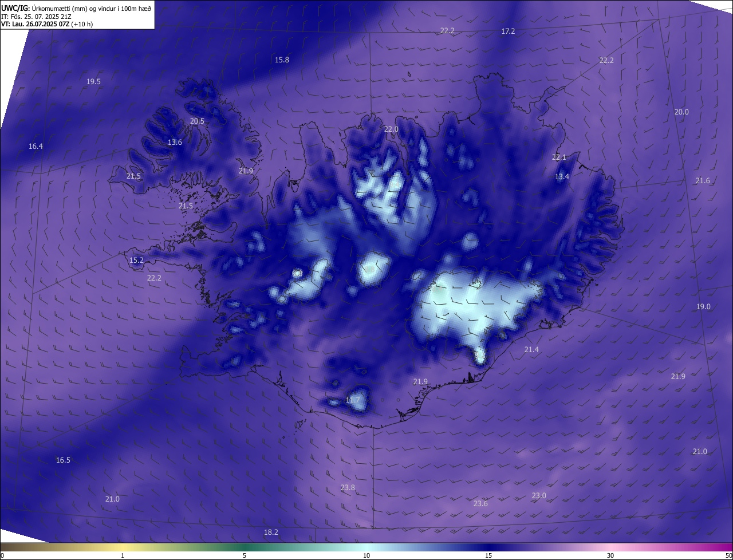Click the 21.6 value label
733x560 pixels.
[x=702, y=181]
